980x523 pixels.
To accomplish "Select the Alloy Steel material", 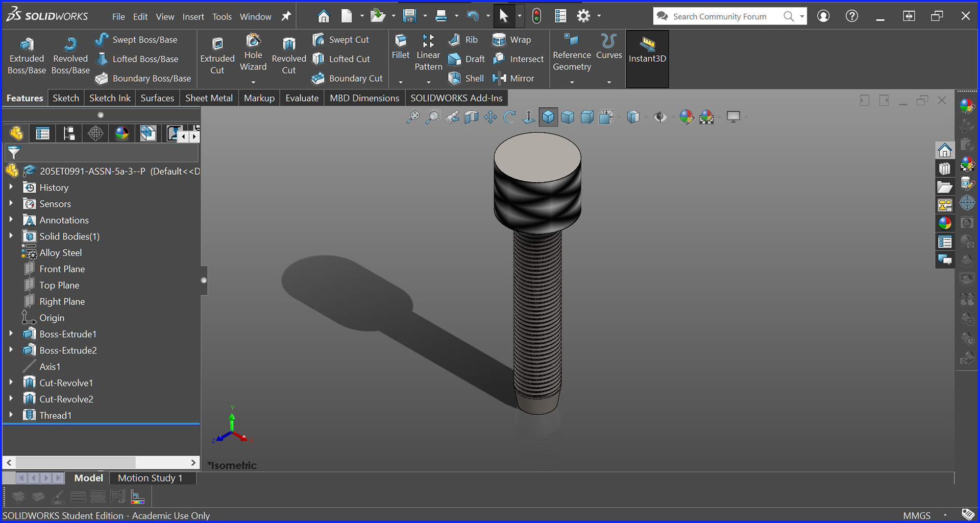I will [60, 253].
